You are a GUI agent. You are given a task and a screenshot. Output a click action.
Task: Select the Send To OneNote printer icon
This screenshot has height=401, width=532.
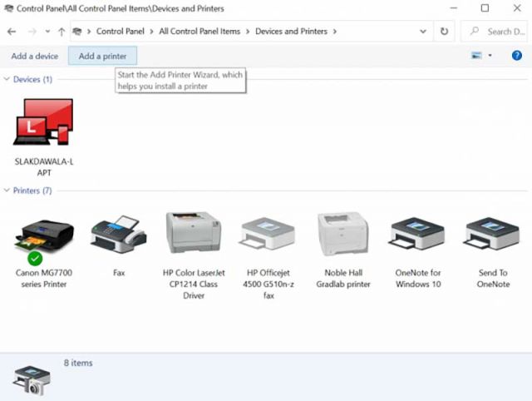[493, 235]
